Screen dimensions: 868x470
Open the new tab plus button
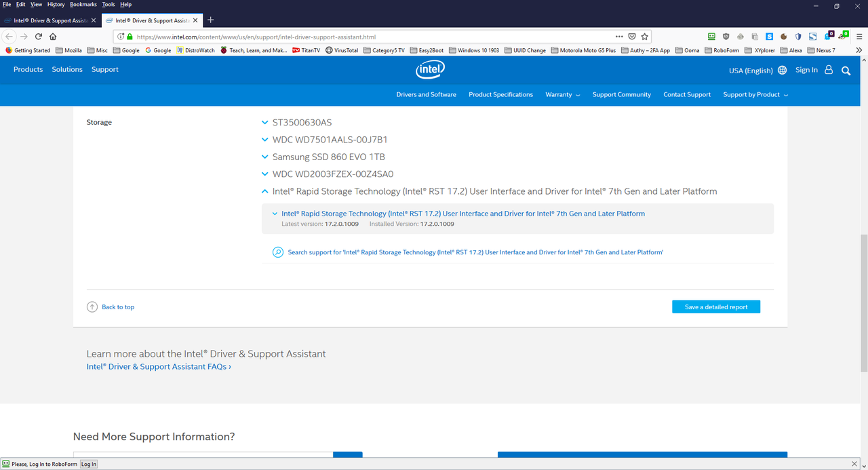[211, 20]
